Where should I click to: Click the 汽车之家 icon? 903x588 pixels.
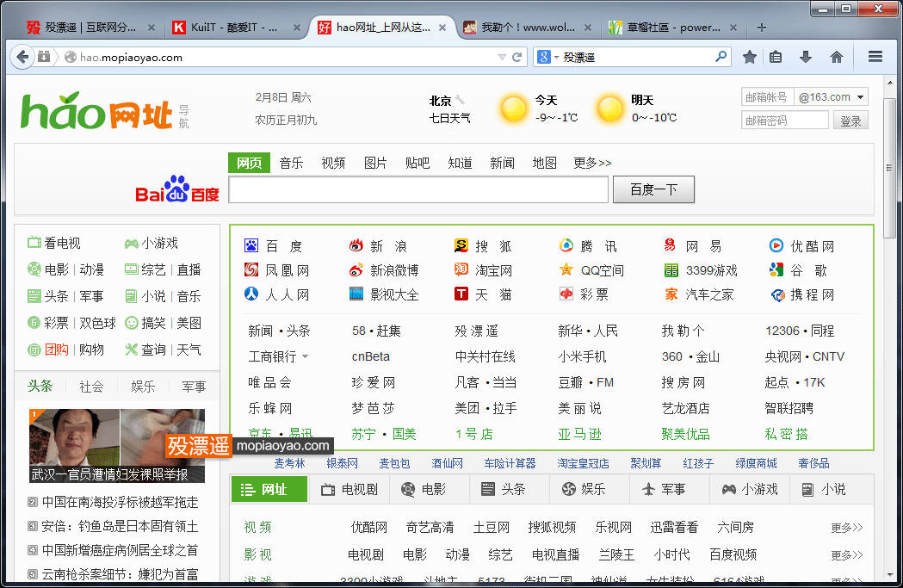click(671, 294)
